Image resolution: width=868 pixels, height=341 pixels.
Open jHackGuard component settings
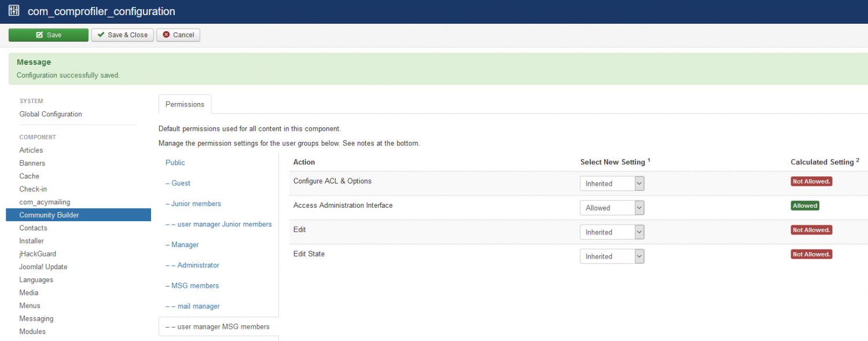coord(38,254)
